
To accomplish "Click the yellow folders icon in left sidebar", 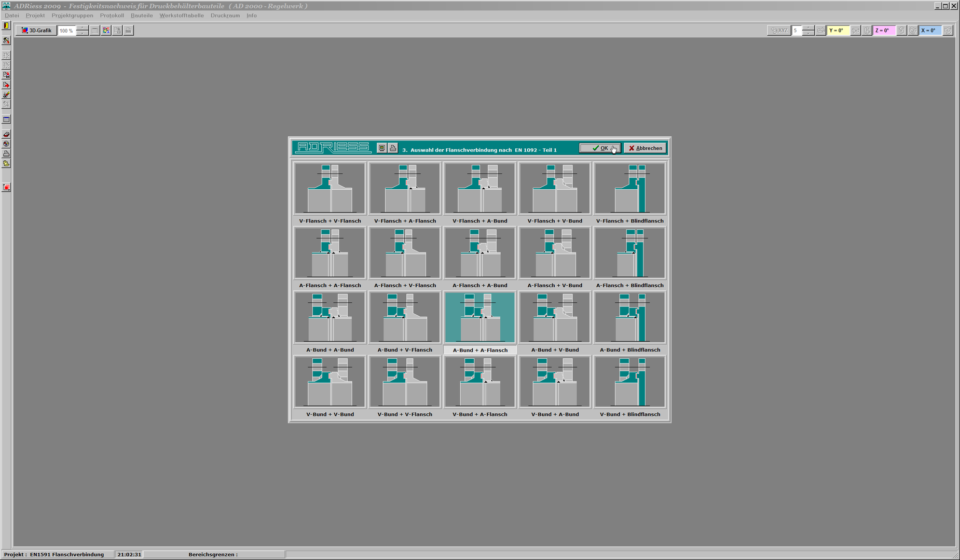I will (6, 164).
